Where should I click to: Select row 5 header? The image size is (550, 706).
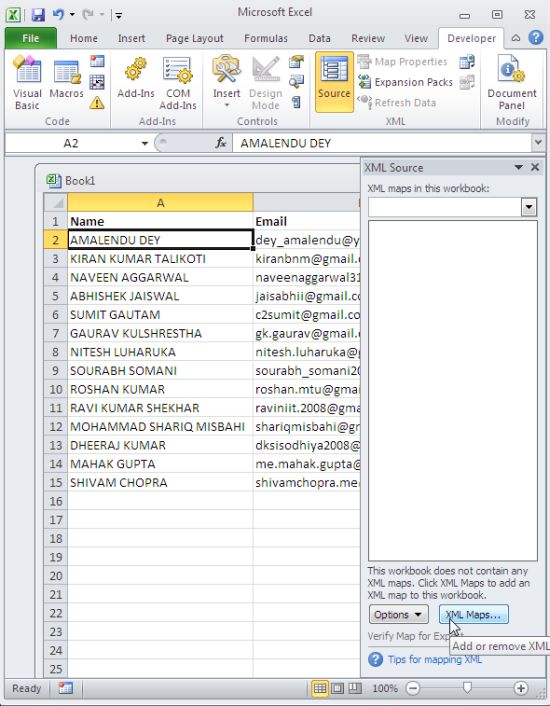click(55, 296)
